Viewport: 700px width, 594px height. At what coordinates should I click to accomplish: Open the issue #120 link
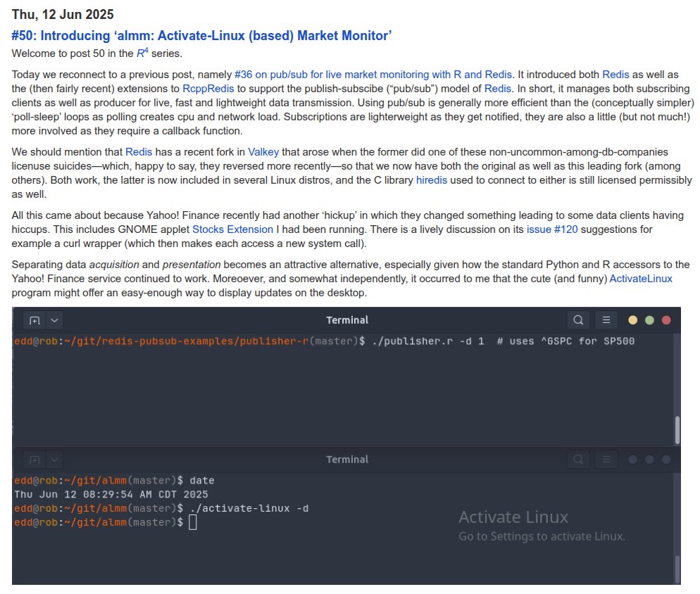[552, 229]
